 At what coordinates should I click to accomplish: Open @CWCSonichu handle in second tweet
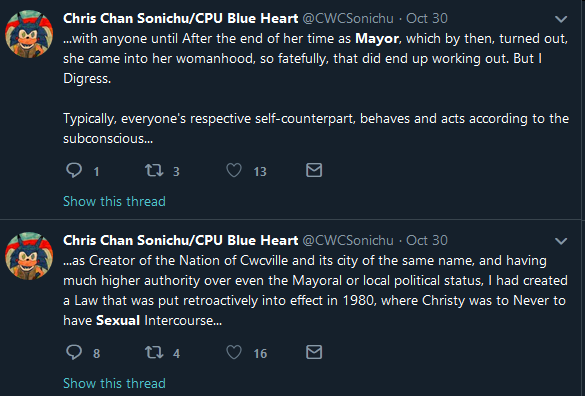click(x=348, y=240)
